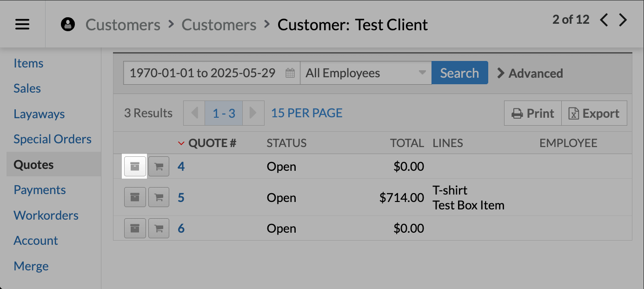The height and width of the screenshot is (289, 644).
Task: Archive quote number 4
Action: click(x=135, y=167)
